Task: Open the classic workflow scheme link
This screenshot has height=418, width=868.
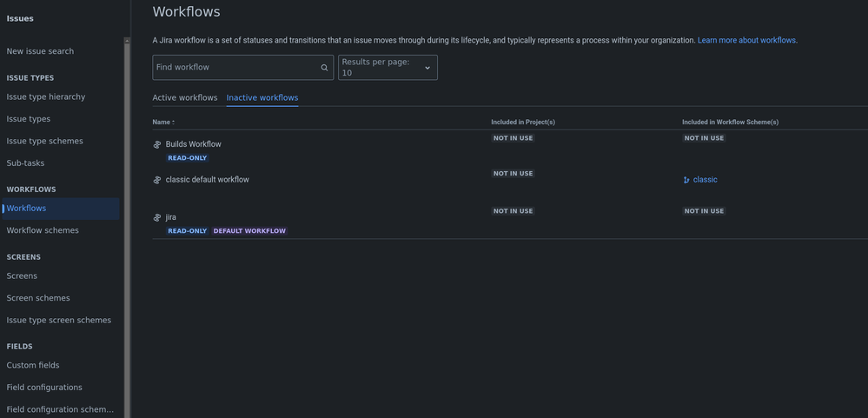Action: [706, 179]
